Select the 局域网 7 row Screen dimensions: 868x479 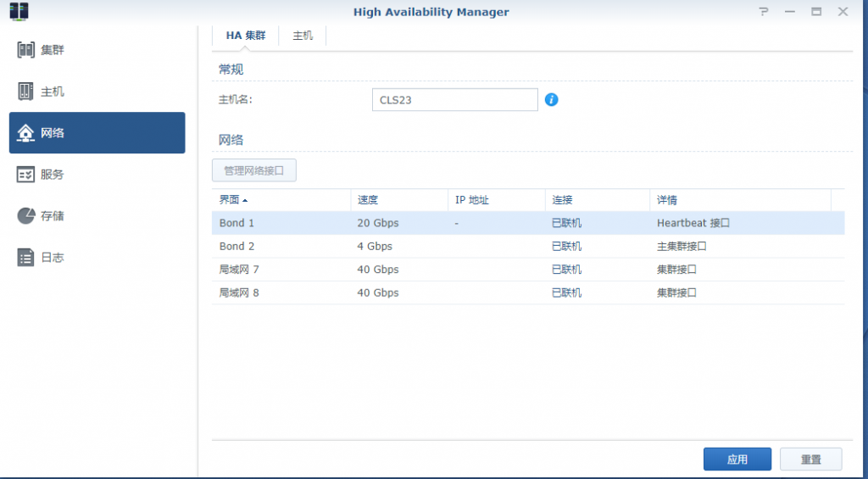point(528,270)
